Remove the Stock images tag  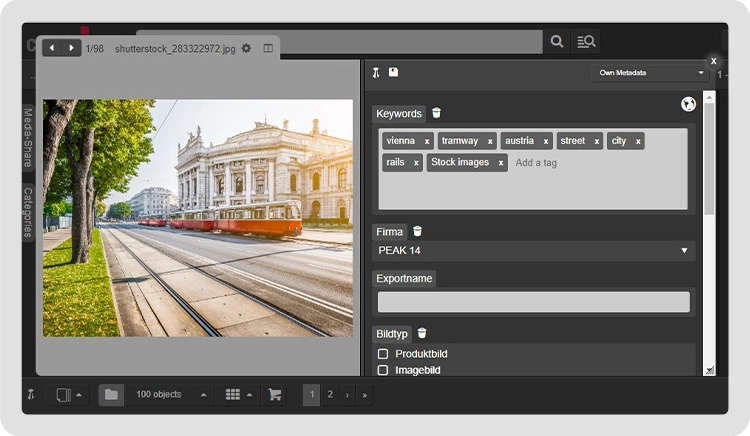[x=500, y=163]
